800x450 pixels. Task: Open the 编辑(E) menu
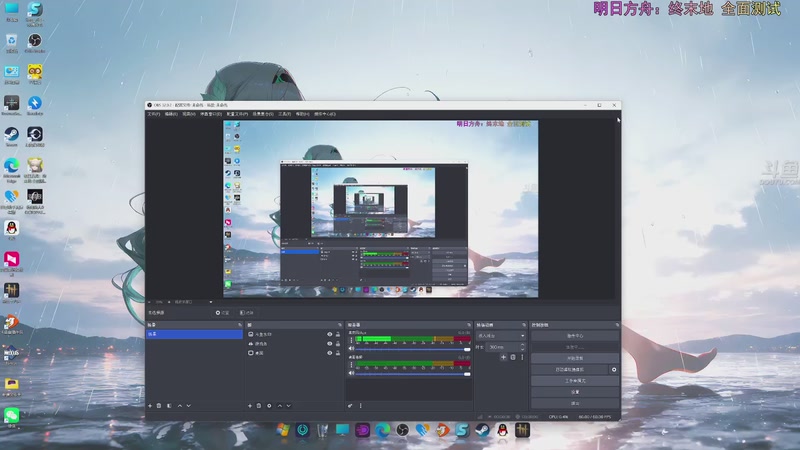click(171, 114)
